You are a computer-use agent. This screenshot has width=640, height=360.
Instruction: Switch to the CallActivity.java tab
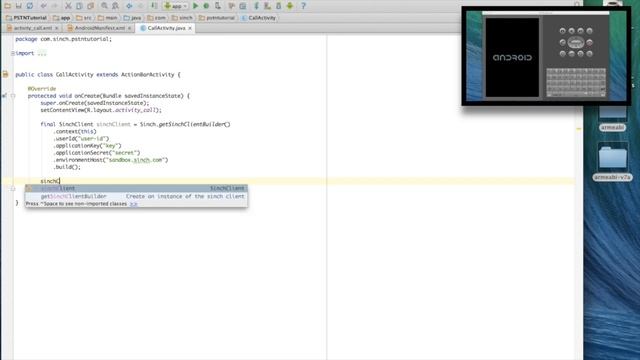pos(166,28)
